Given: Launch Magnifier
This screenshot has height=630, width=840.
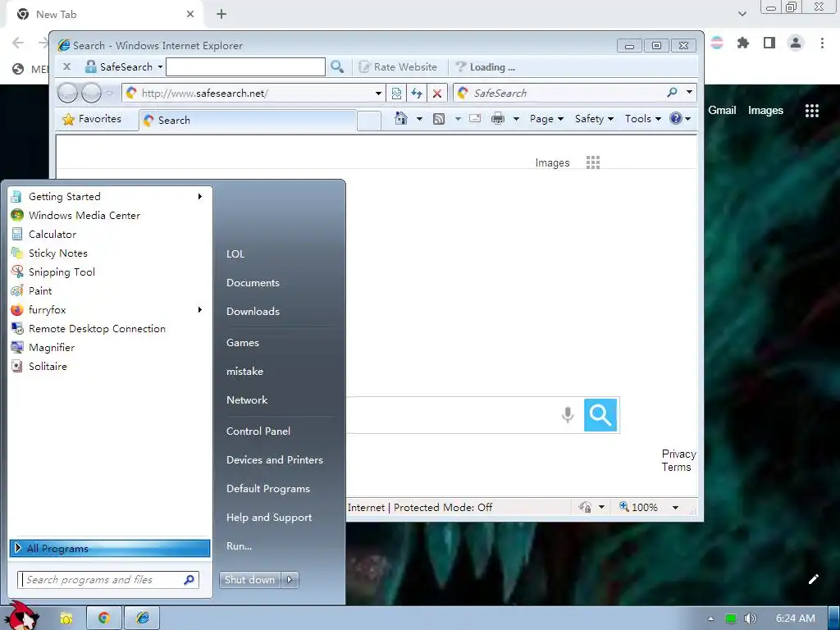Looking at the screenshot, I should [109, 348].
